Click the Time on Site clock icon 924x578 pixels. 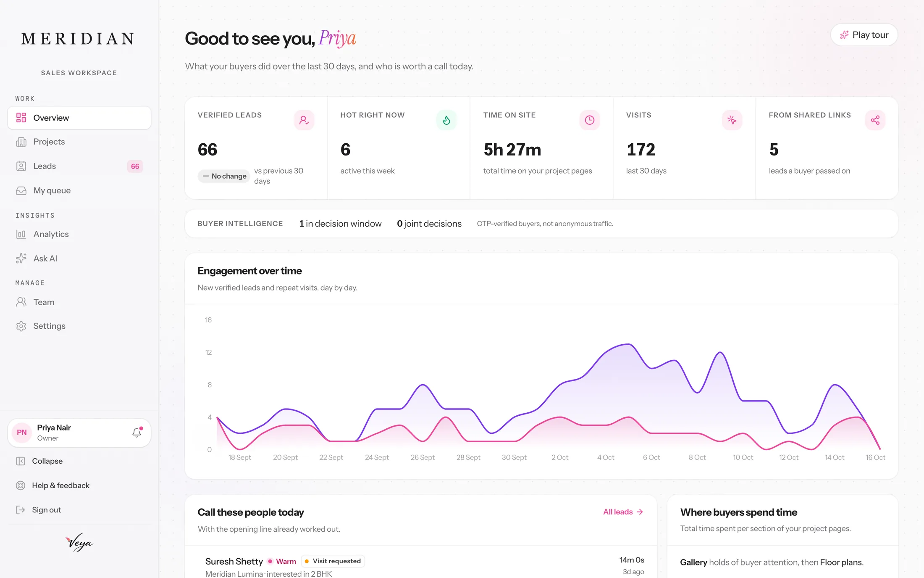pyautogui.click(x=590, y=120)
